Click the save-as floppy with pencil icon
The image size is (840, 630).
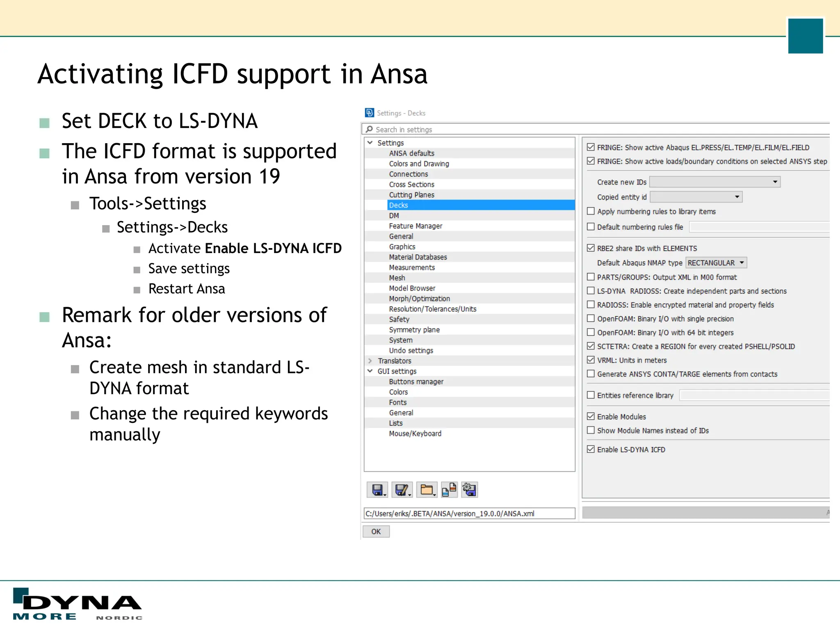click(x=401, y=490)
